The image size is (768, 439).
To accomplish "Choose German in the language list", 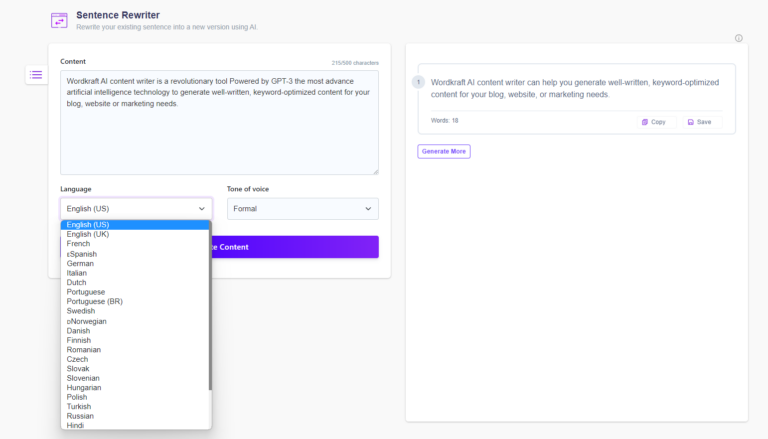I will 80,263.
